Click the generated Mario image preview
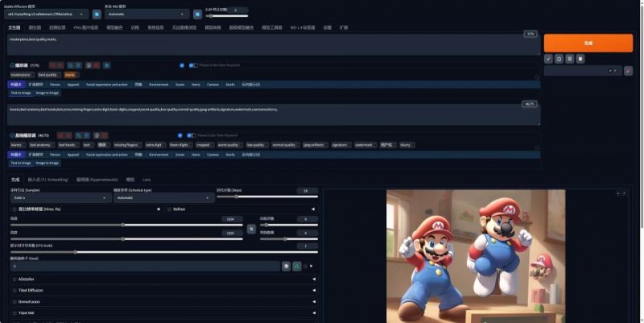The image size is (644, 323). pos(475,255)
